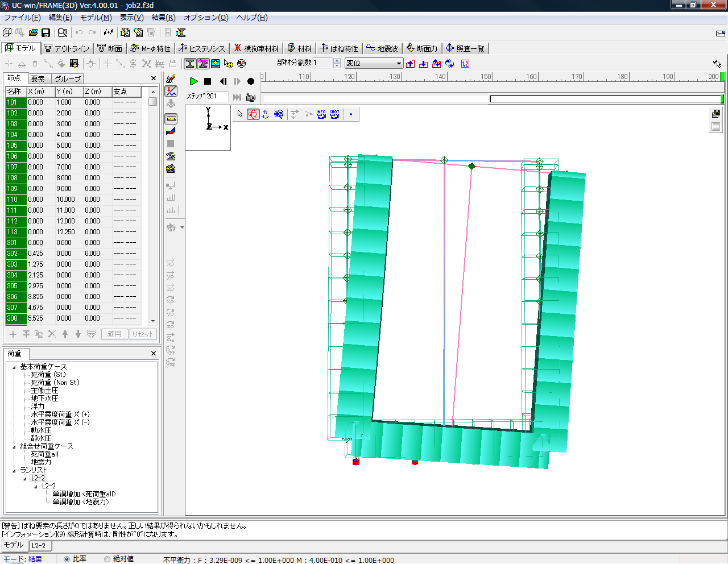Viewport: 728px width, 564px height.
Task: Switch to the 断面力 tab
Action: [421, 48]
